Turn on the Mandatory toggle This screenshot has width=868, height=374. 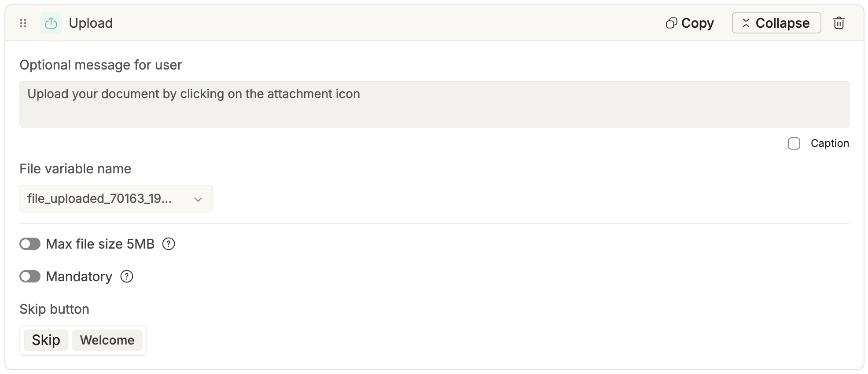pyautogui.click(x=30, y=276)
